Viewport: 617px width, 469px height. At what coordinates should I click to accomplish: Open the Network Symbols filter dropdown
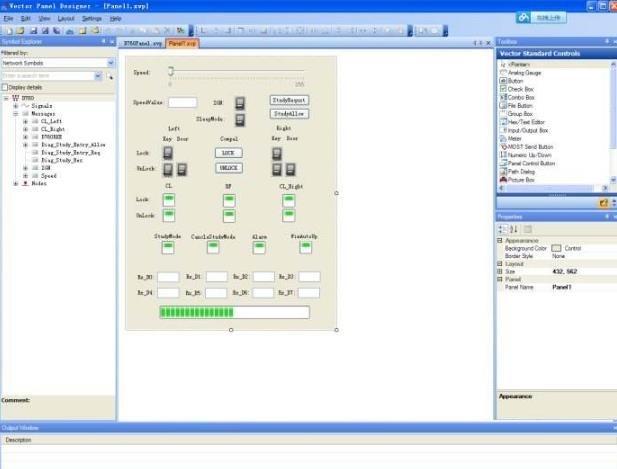[110, 63]
